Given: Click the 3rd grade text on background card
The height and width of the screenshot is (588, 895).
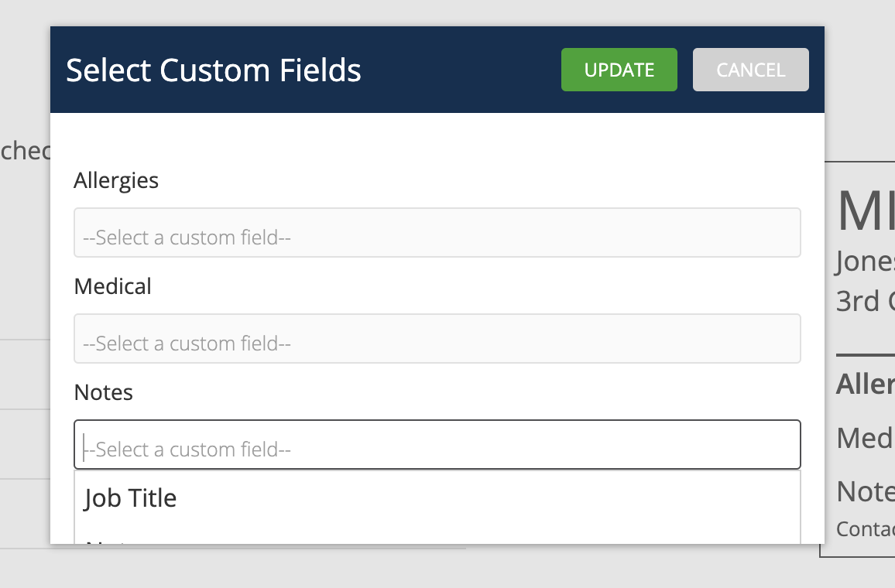Looking at the screenshot, I should coord(865,300).
